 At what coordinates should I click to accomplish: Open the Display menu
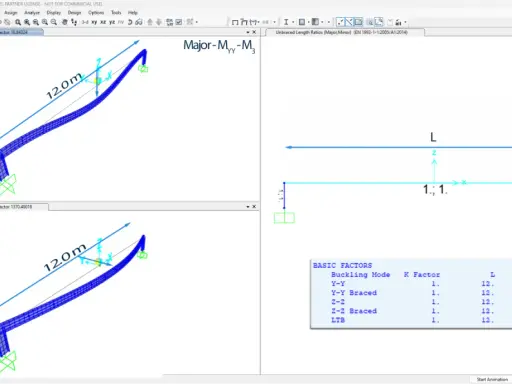coord(54,12)
